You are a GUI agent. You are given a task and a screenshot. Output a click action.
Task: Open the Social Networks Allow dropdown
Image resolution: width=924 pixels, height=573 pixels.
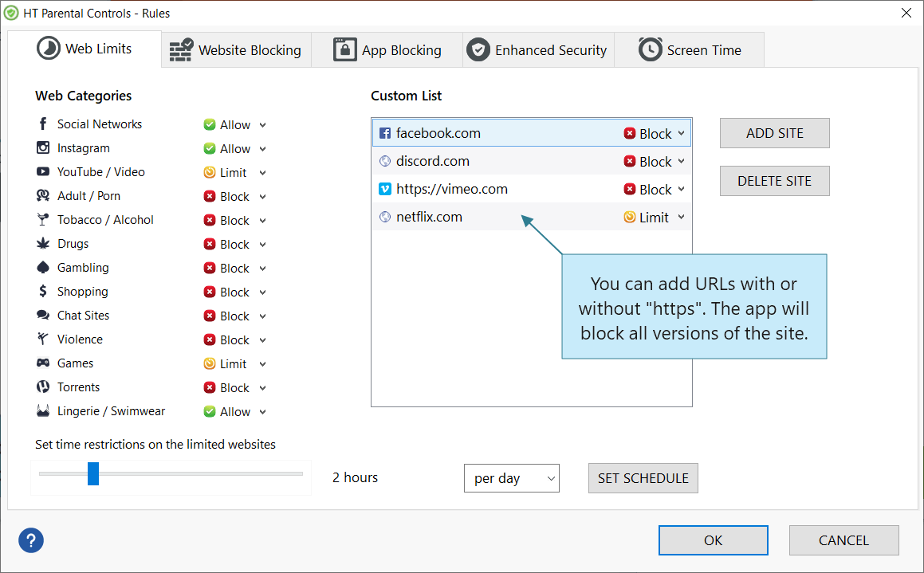[x=263, y=125]
